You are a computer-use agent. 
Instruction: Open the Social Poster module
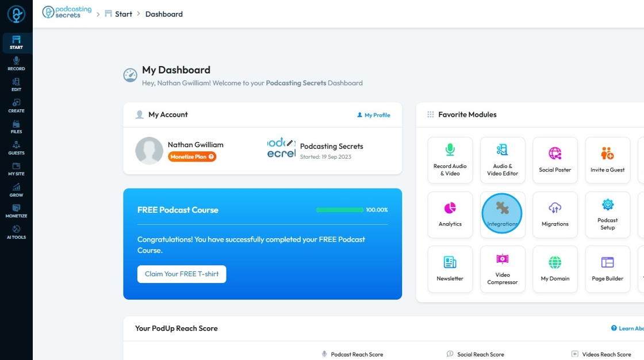pos(555,160)
